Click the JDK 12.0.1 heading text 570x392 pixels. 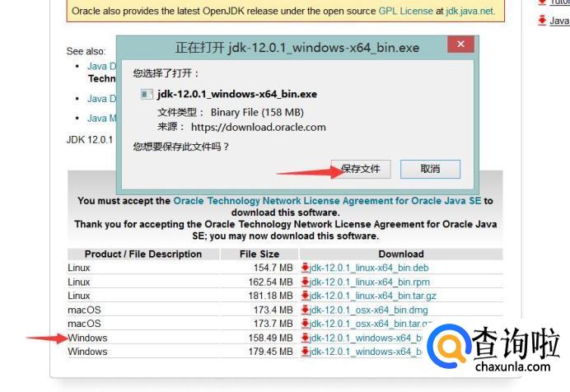[x=90, y=140]
